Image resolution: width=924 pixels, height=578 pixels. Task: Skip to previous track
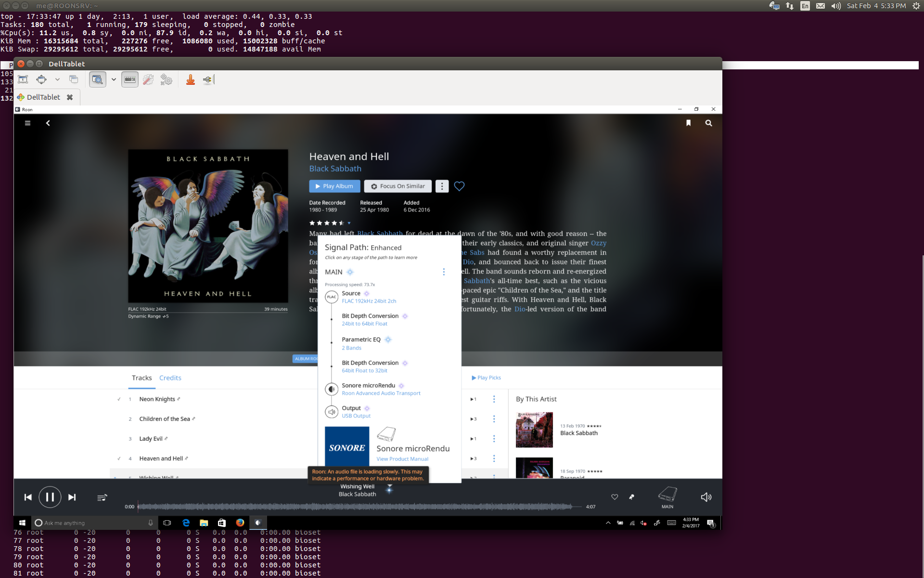tap(28, 497)
